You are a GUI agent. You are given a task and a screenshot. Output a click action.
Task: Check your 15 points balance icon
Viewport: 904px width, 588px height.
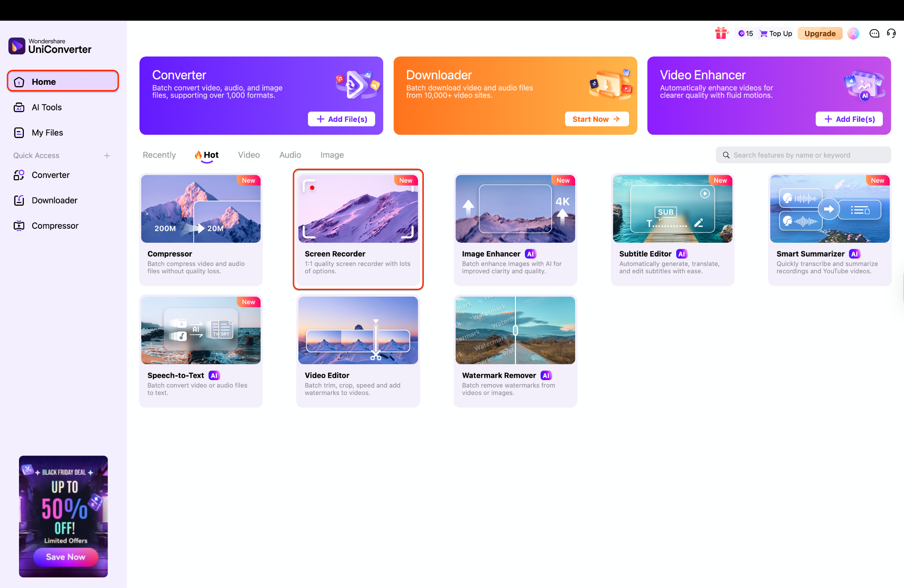point(745,33)
